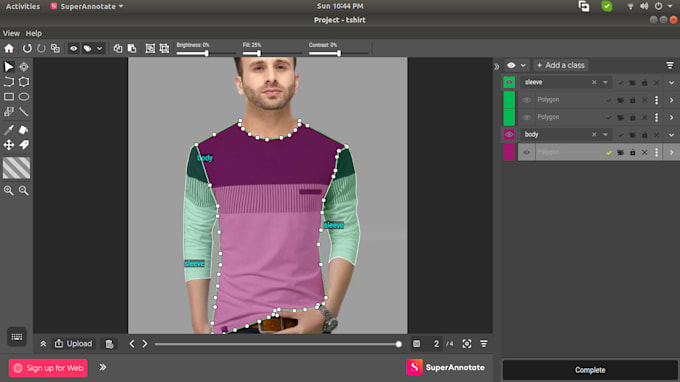The height and width of the screenshot is (382, 680).
Task: Lock the selected body Polygon instance
Action: [x=633, y=153]
